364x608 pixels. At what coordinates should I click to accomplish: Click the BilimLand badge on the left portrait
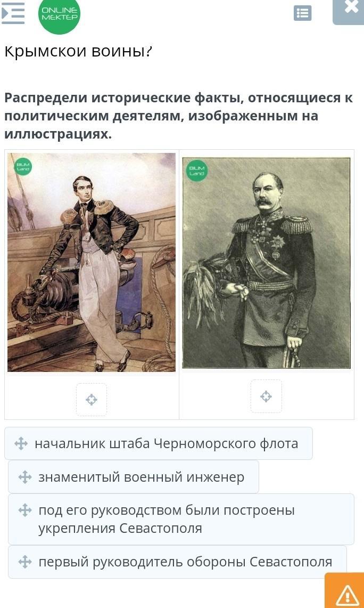pyautogui.click(x=23, y=167)
